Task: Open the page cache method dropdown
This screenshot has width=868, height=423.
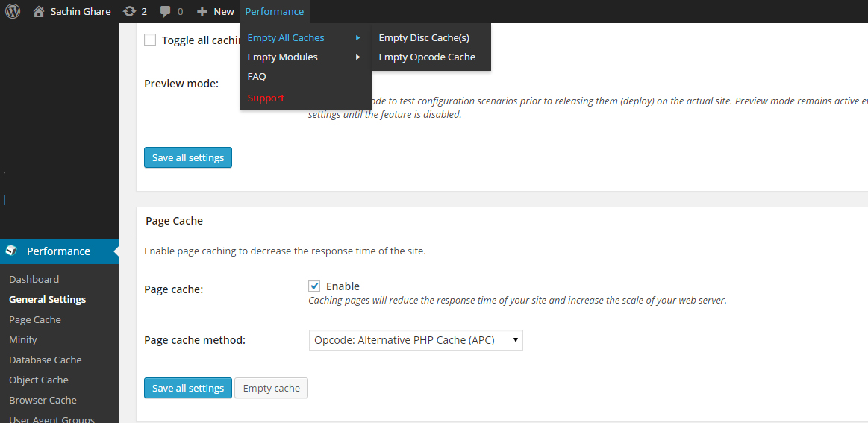Action: (x=416, y=340)
